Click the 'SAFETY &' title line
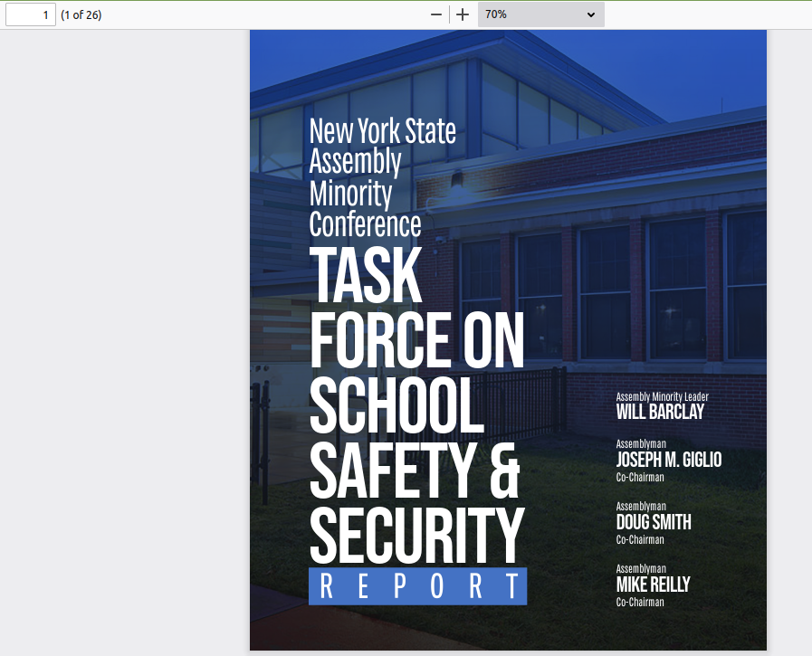 coord(415,471)
